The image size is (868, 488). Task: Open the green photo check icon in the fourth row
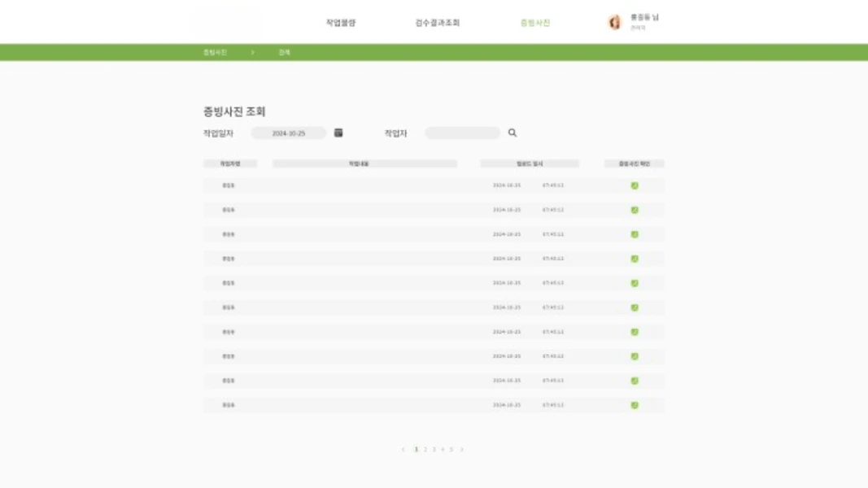pos(635,259)
